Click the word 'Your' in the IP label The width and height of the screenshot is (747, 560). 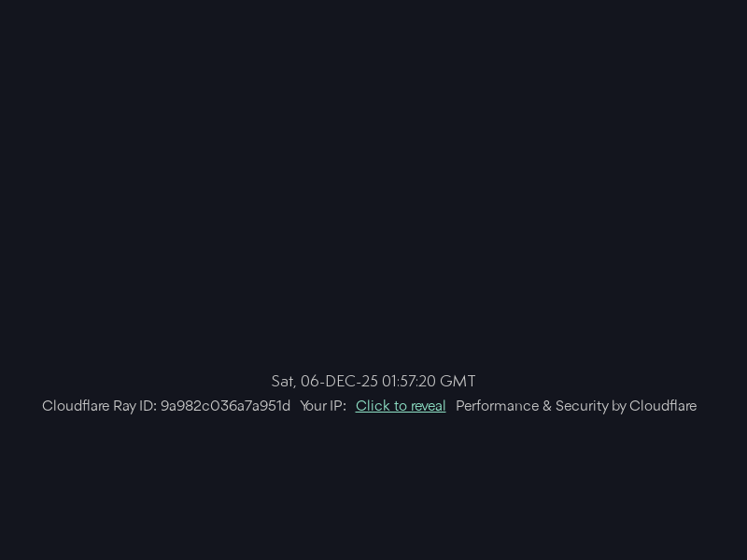coord(314,406)
